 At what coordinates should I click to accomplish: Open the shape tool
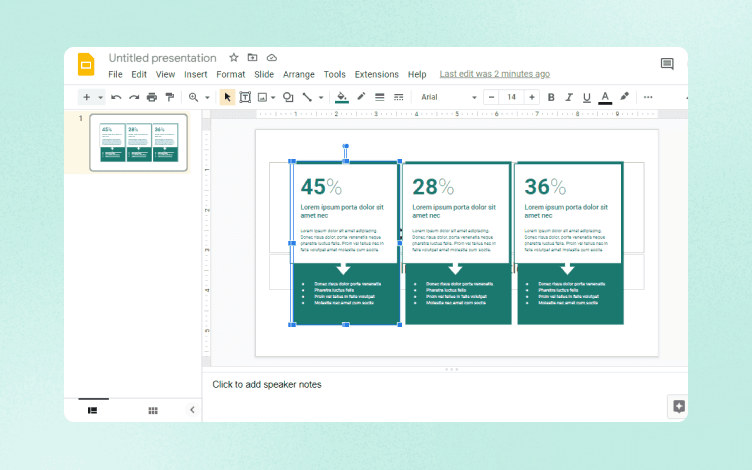[288, 97]
